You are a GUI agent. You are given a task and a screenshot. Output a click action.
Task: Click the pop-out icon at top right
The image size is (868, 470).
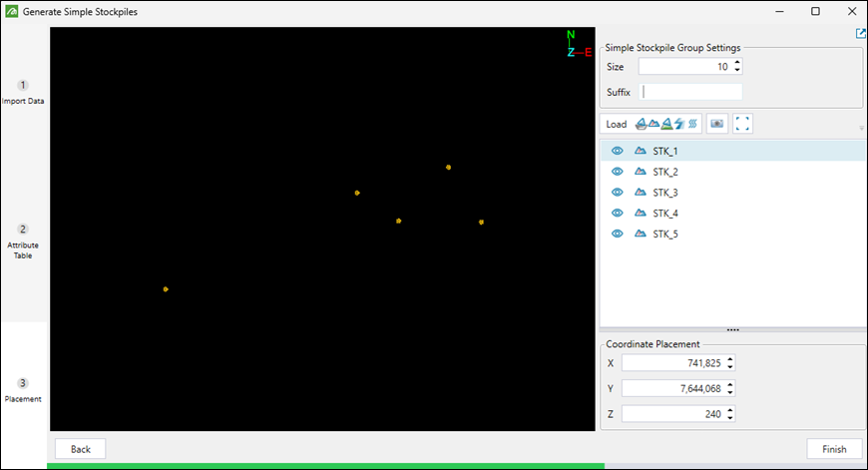861,34
